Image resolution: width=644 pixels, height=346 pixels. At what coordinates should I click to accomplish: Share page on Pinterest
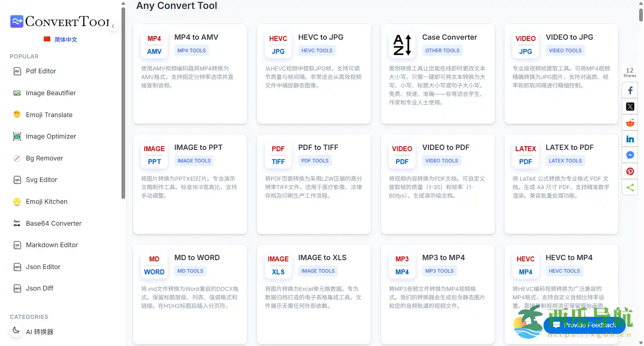pos(630,171)
